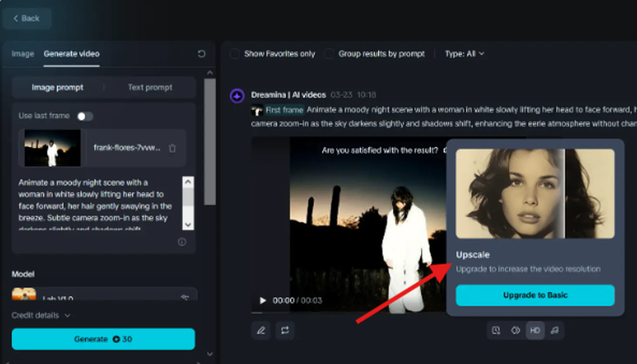Click the frame interpolation icon
Viewport: 637px width, 364px height.
(x=515, y=330)
